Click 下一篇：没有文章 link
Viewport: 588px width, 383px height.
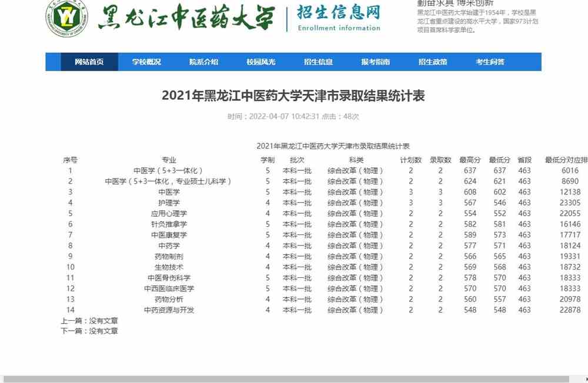[x=89, y=331]
